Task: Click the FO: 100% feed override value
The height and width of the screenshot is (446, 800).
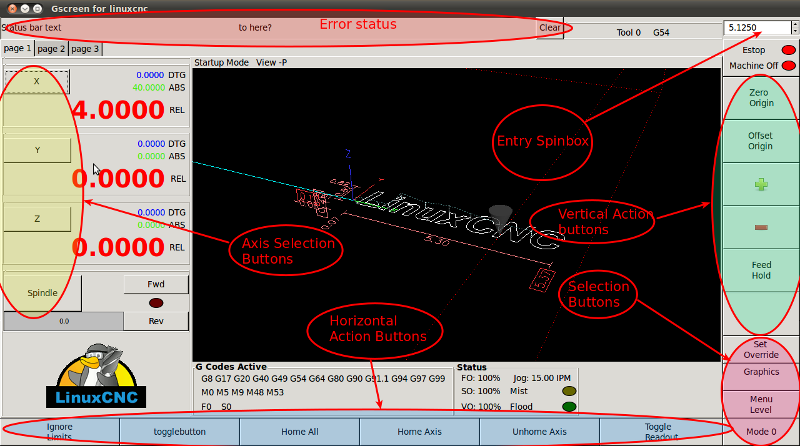Action: (480, 378)
